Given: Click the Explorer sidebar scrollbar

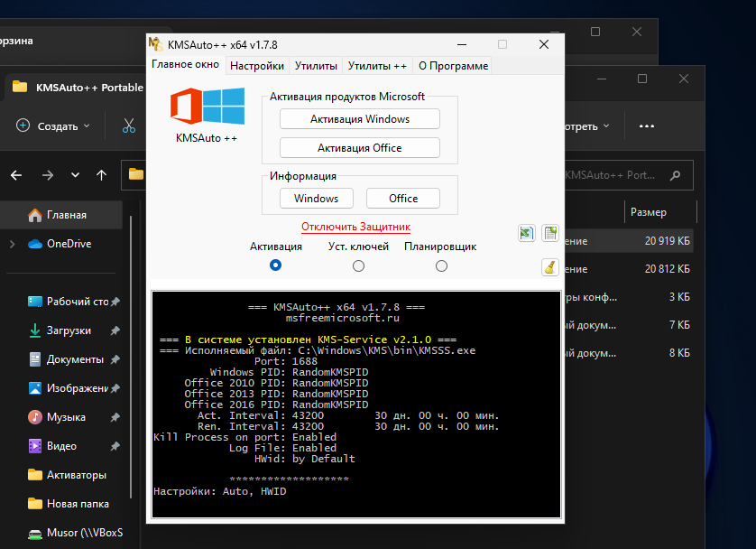Looking at the screenshot, I should (x=130, y=357).
